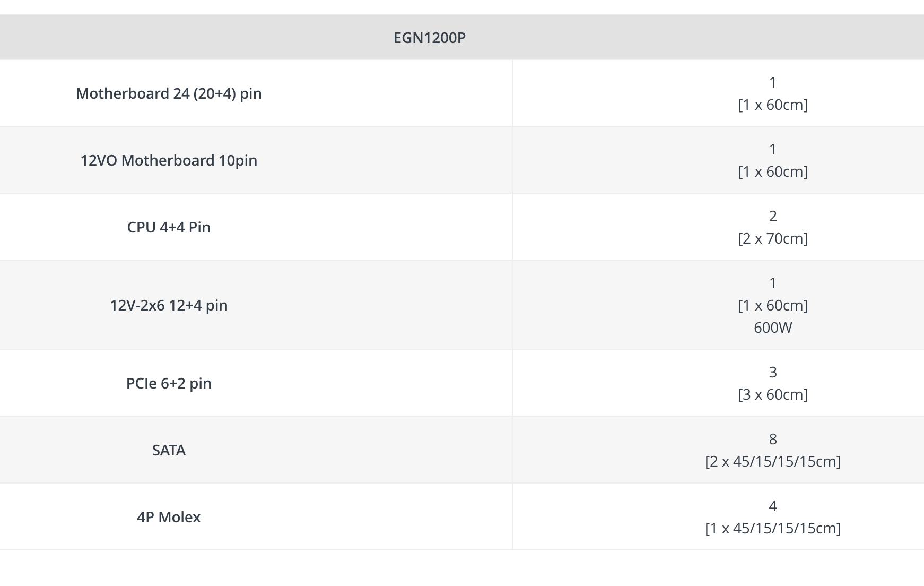Select the [1 x 45/15/15/15cm] Molex cable length
The height and width of the screenshot is (586, 924).
point(772,528)
